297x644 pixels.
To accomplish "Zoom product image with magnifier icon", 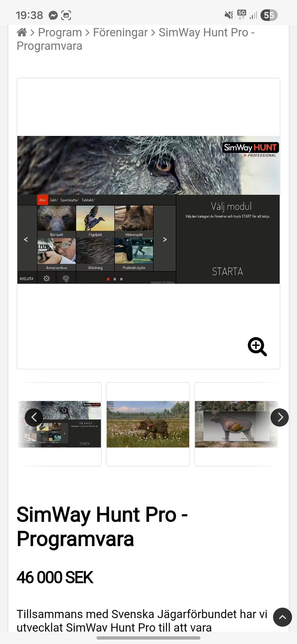I will [x=257, y=346].
